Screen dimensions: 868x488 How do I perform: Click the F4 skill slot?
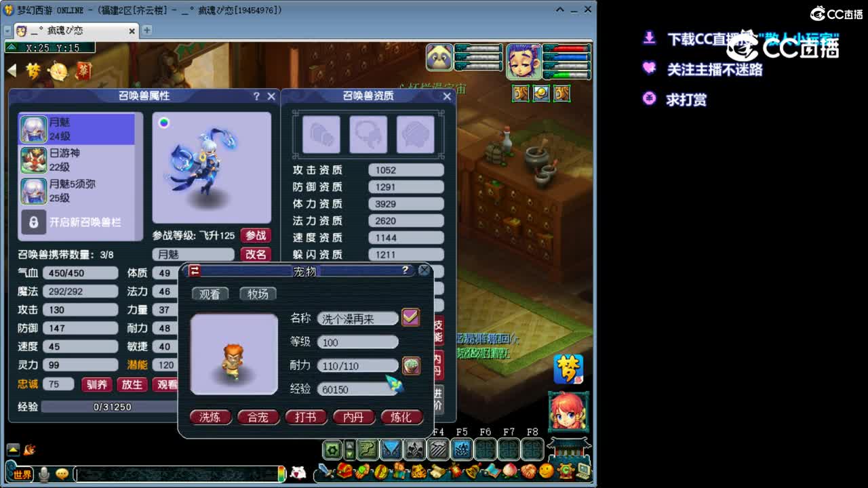pyautogui.click(x=439, y=449)
